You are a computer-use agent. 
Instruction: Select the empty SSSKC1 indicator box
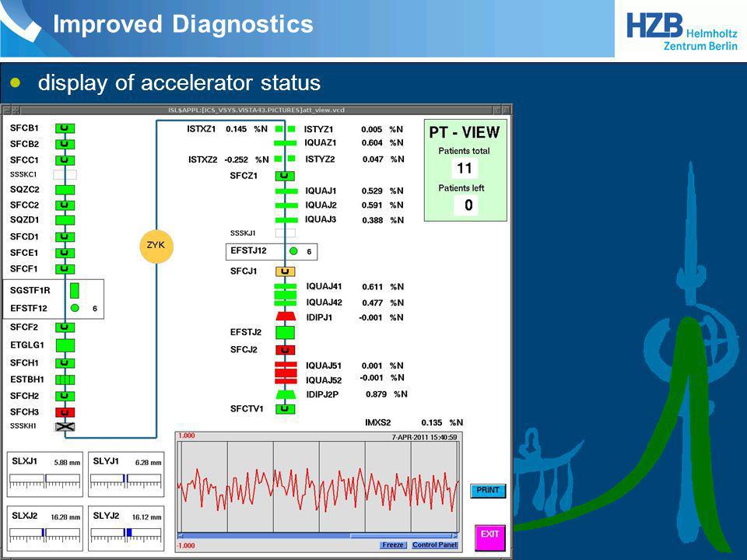pyautogui.click(x=65, y=174)
